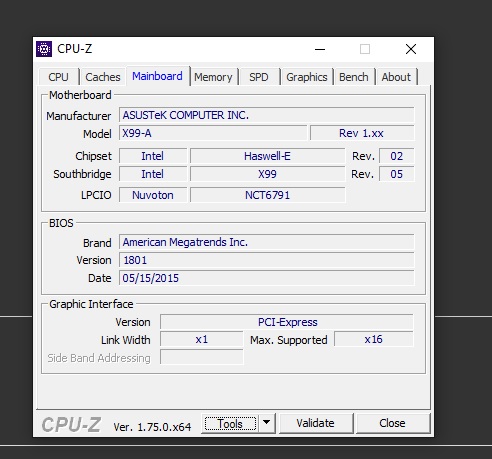Image resolution: width=492 pixels, height=459 pixels.
Task: Click the LPCIO chip NCT6791
Action: pos(267,195)
